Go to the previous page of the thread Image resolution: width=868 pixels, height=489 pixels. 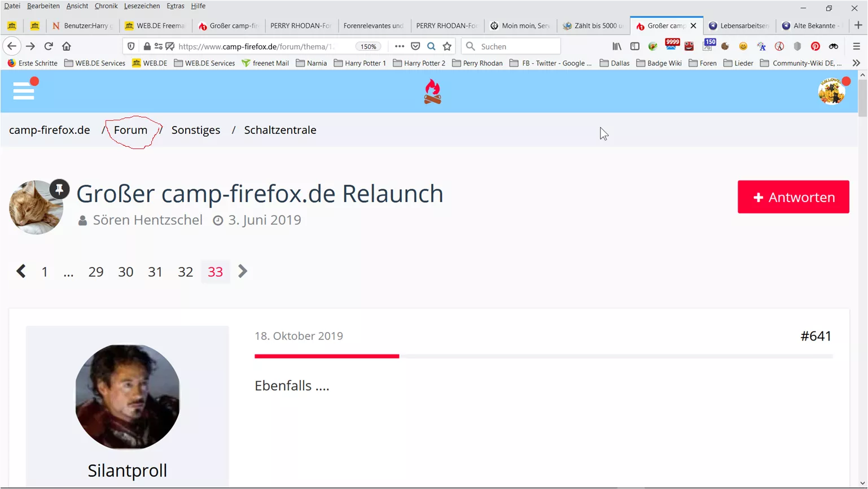point(21,272)
